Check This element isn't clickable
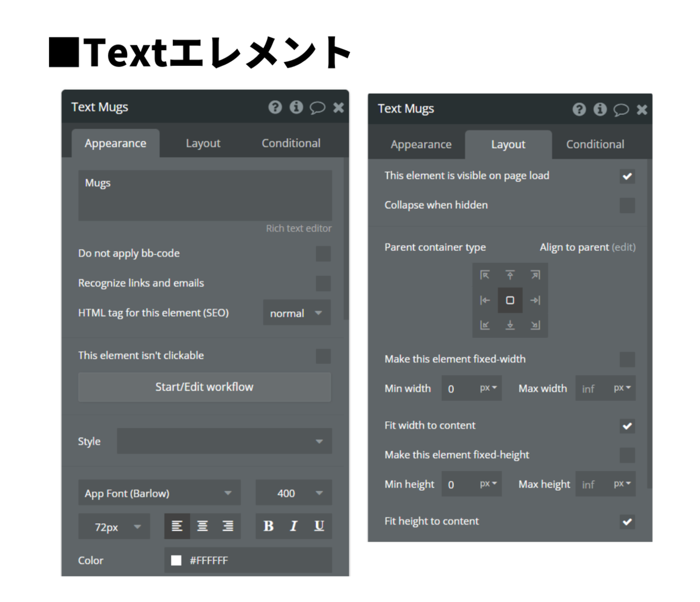 click(x=323, y=356)
